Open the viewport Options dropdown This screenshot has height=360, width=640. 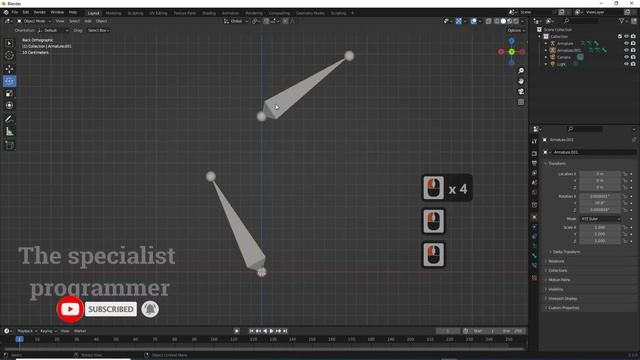pyautogui.click(x=516, y=31)
